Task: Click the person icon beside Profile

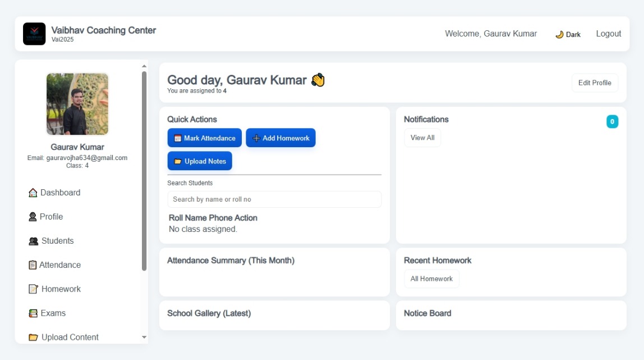Action: [33, 217]
